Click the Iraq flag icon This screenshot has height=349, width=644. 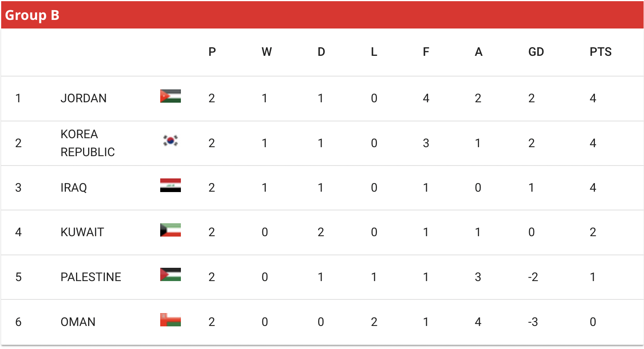(x=170, y=185)
